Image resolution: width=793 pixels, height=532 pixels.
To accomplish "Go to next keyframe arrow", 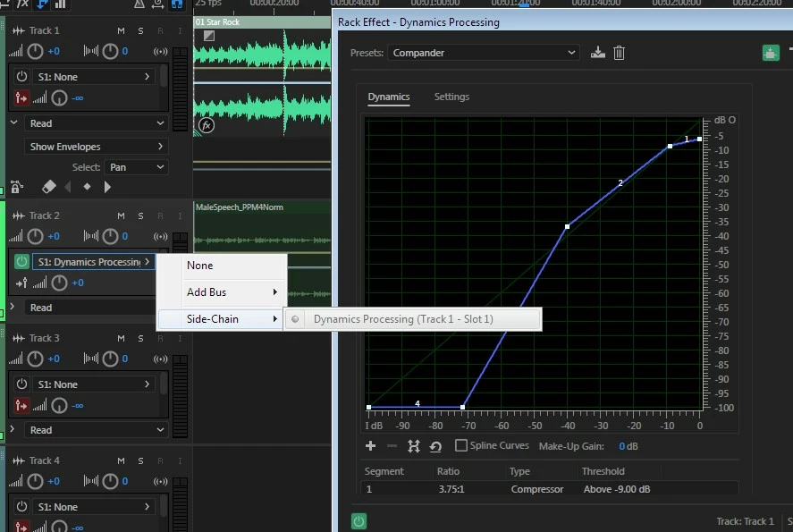I will 106,187.
